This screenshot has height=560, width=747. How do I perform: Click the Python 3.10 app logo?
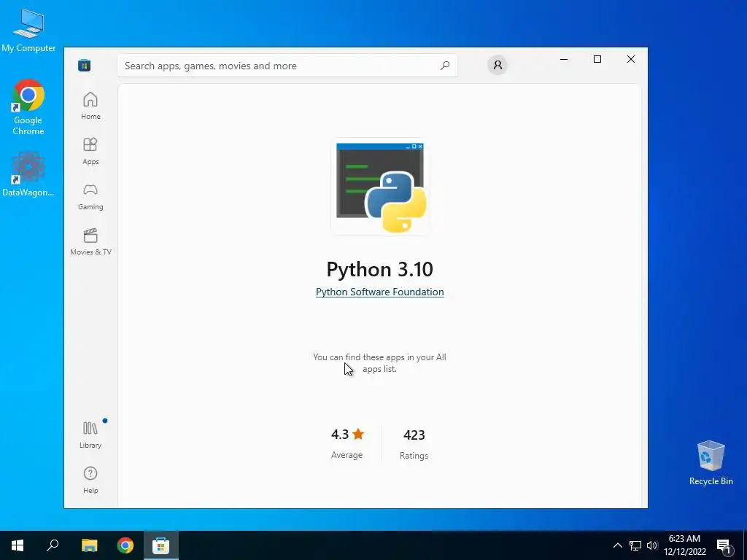pos(380,187)
